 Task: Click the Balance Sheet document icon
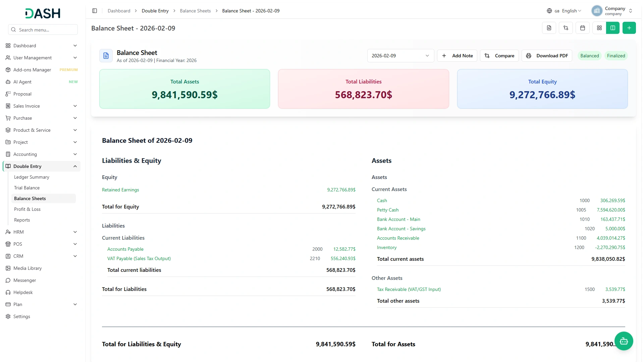pos(106,56)
